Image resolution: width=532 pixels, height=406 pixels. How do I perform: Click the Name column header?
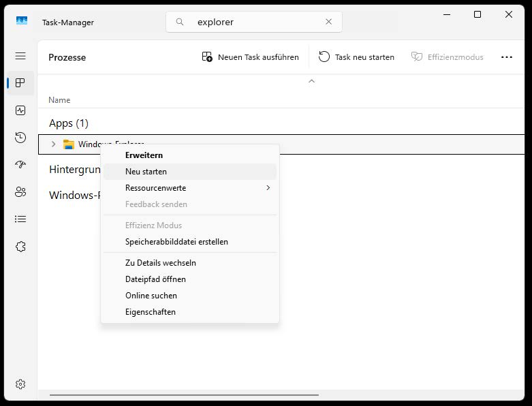[59, 100]
